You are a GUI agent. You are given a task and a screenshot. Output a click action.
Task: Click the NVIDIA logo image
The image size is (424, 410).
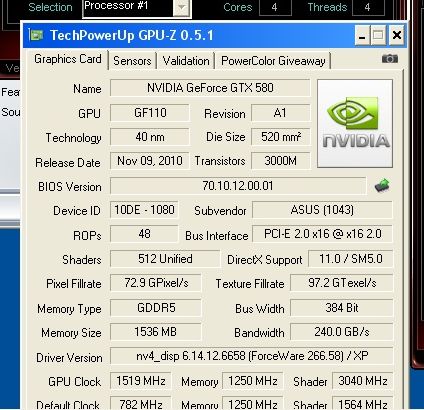click(x=355, y=123)
